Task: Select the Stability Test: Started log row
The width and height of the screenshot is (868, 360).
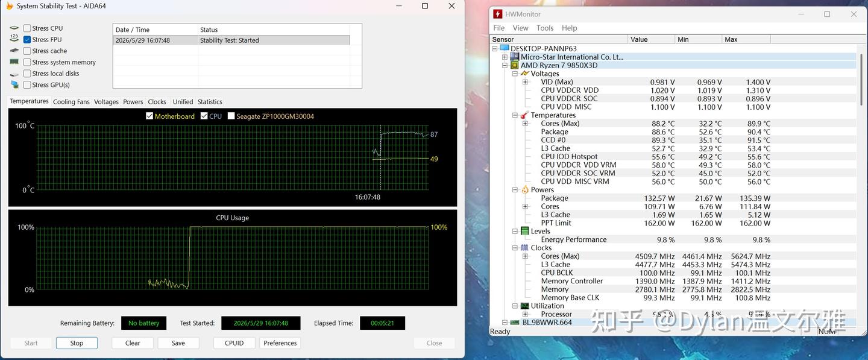Action: point(231,40)
